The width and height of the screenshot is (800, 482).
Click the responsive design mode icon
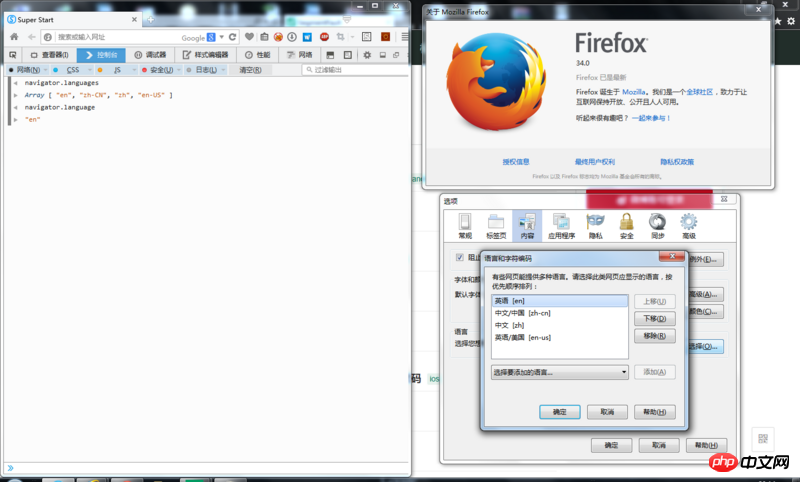click(x=347, y=55)
